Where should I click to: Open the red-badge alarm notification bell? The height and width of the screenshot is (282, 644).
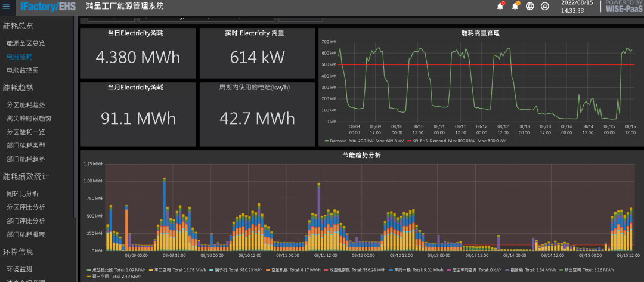pos(500,7)
